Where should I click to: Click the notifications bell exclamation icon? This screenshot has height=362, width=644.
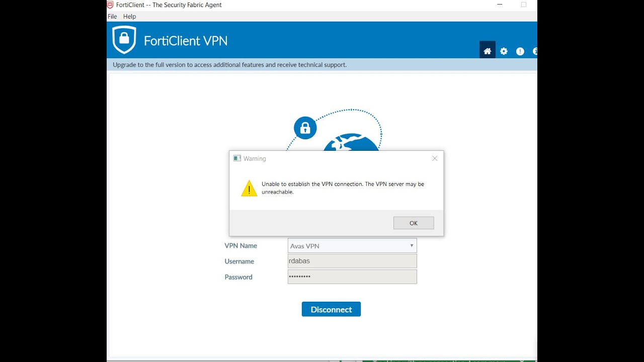(520, 51)
